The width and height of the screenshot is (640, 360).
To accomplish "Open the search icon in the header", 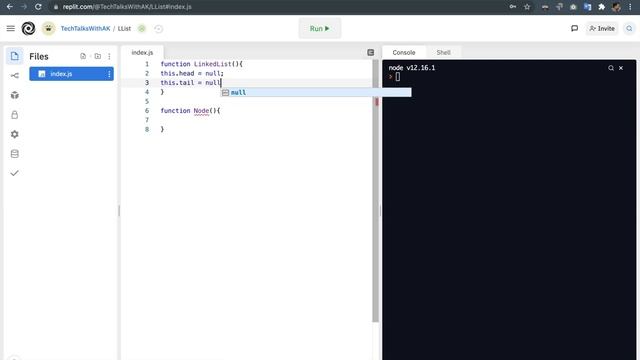I will [629, 29].
